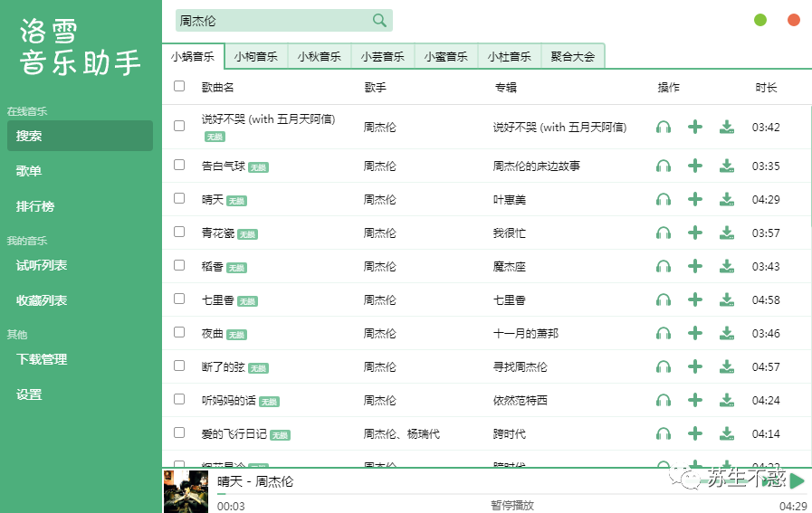Listen to 七里香 via headphone icon
The height and width of the screenshot is (513, 812).
[x=664, y=299]
